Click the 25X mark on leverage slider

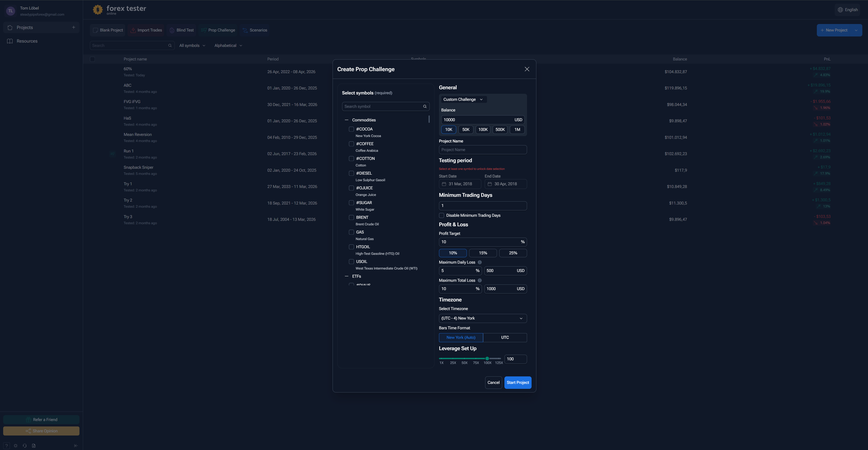453,363
